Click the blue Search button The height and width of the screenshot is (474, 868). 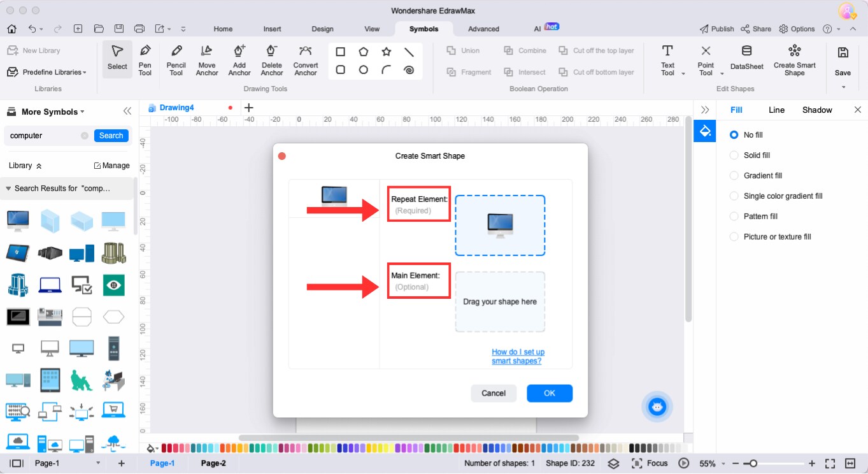111,136
